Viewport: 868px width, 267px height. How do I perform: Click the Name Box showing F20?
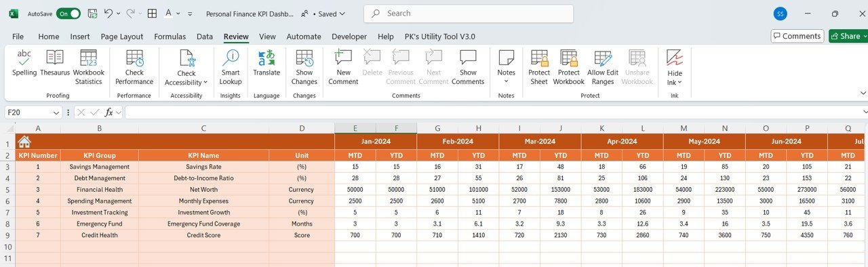28,112
